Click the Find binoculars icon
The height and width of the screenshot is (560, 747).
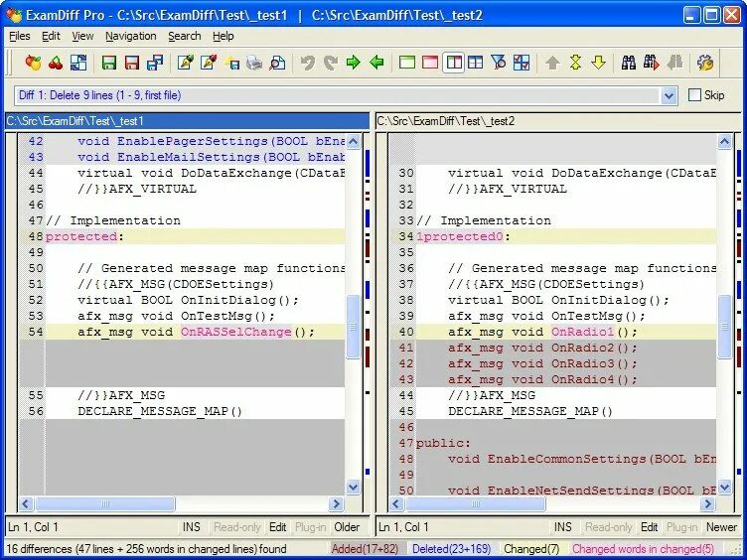(629, 63)
